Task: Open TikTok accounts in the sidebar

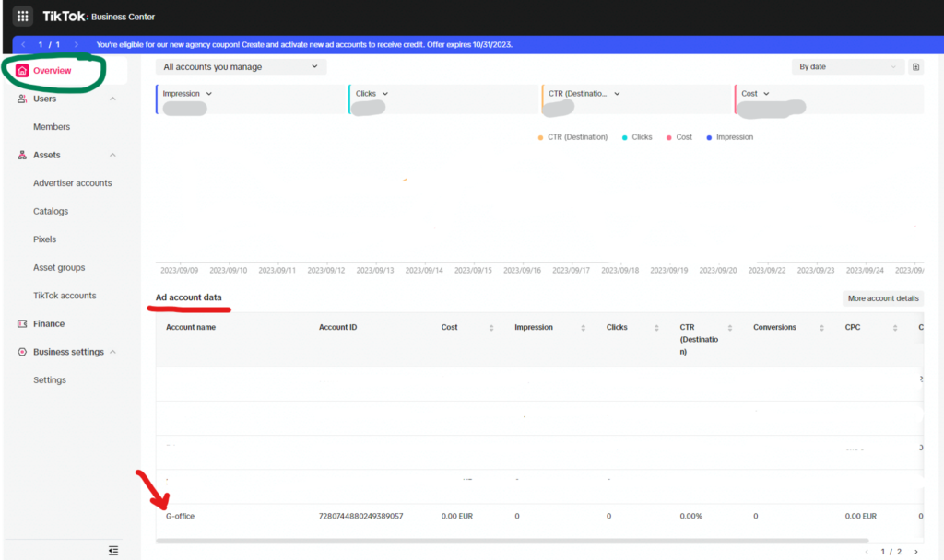Action: (x=65, y=296)
